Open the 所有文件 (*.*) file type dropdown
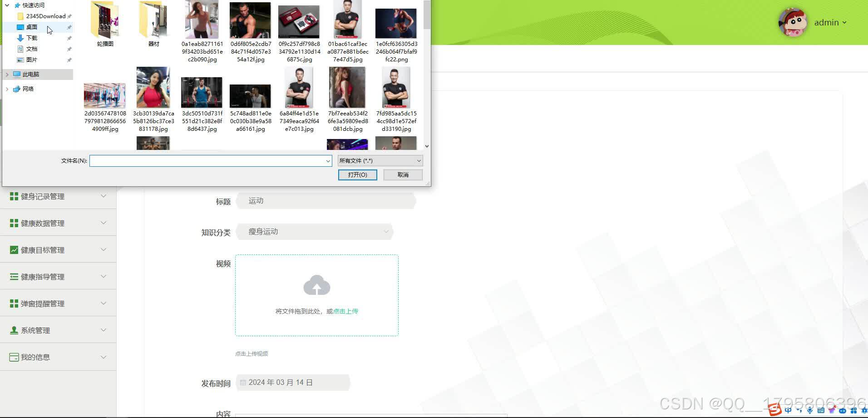Image resolution: width=868 pixels, height=418 pixels. tap(380, 161)
